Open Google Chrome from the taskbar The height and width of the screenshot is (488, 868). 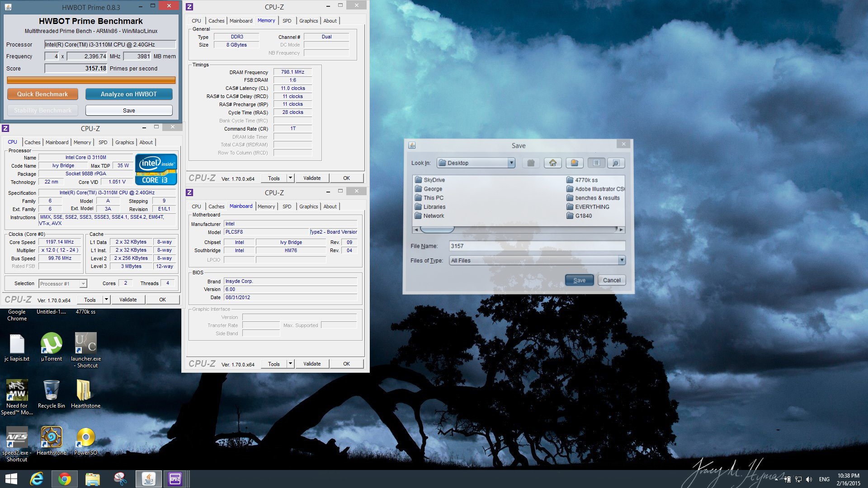(x=65, y=479)
